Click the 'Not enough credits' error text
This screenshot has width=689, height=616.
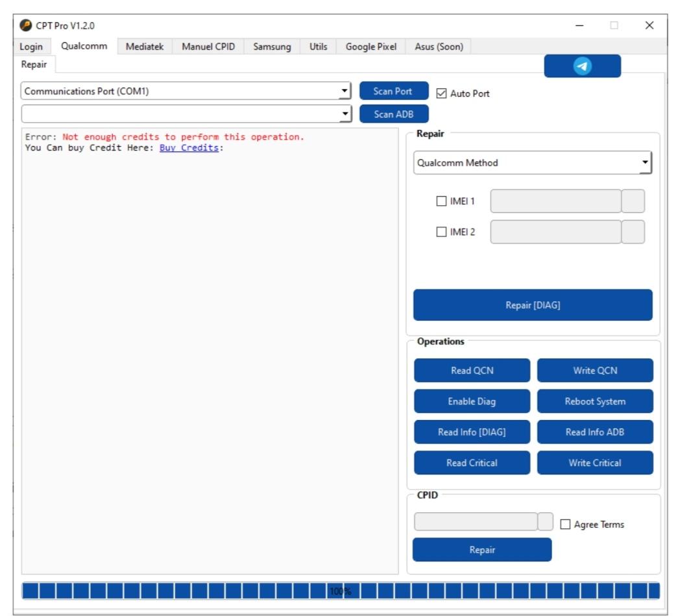click(x=183, y=137)
